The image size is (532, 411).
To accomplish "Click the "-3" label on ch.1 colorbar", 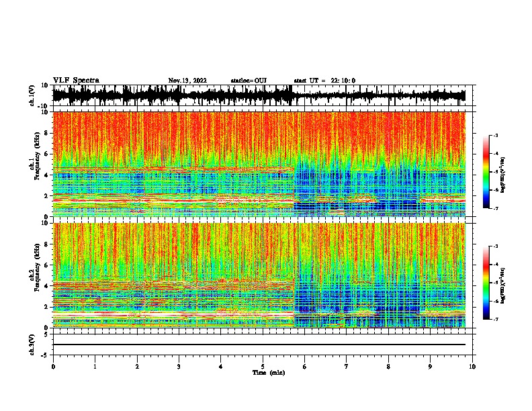I will click(495, 135).
